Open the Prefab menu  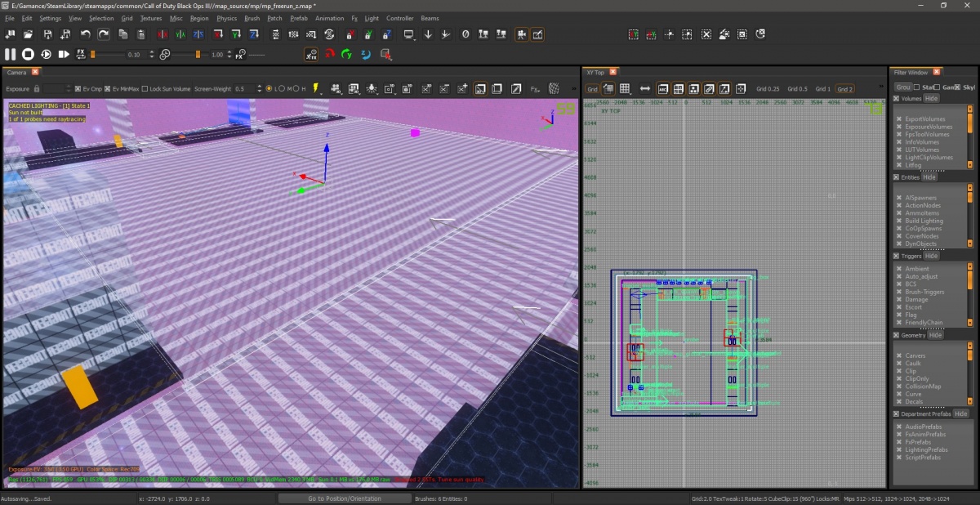pos(299,18)
